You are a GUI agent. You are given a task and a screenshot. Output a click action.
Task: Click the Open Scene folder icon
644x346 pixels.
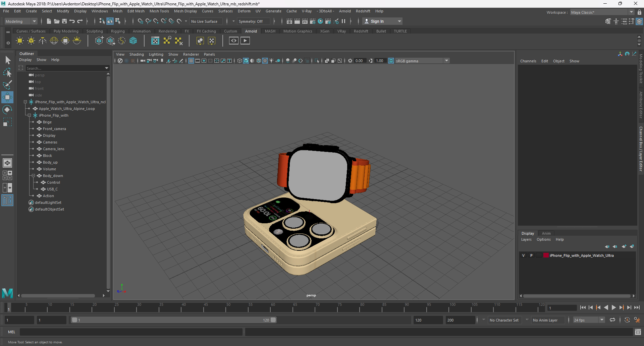(x=57, y=21)
